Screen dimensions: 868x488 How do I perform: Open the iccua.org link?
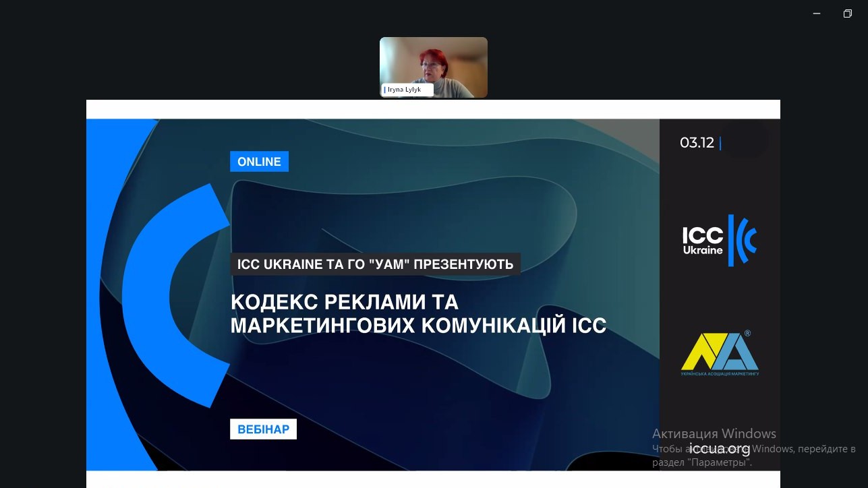click(x=719, y=449)
